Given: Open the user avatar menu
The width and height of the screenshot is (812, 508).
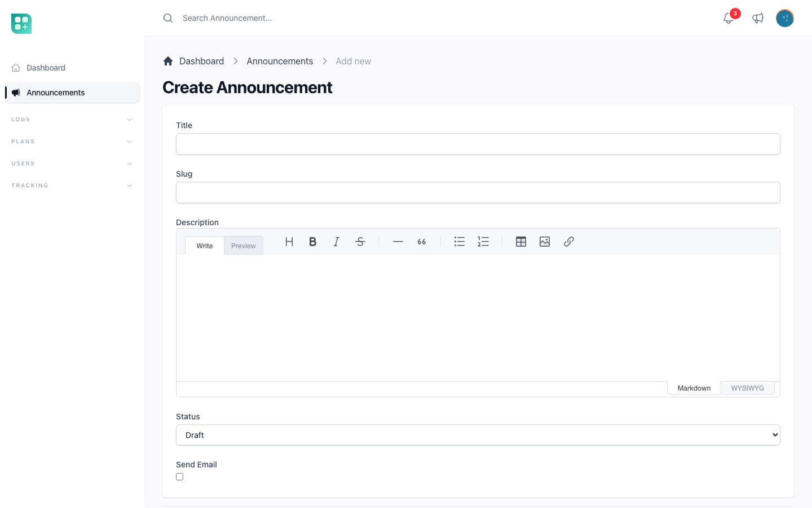Looking at the screenshot, I should [785, 18].
